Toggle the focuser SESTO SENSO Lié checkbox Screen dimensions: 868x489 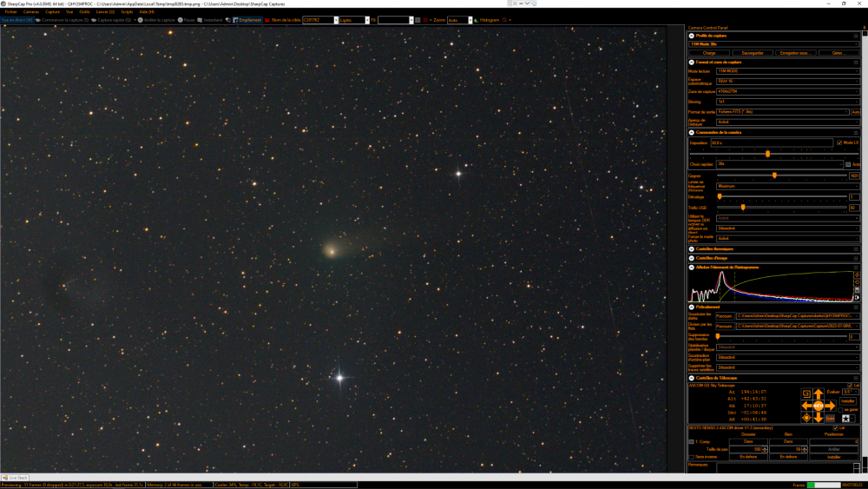point(836,427)
